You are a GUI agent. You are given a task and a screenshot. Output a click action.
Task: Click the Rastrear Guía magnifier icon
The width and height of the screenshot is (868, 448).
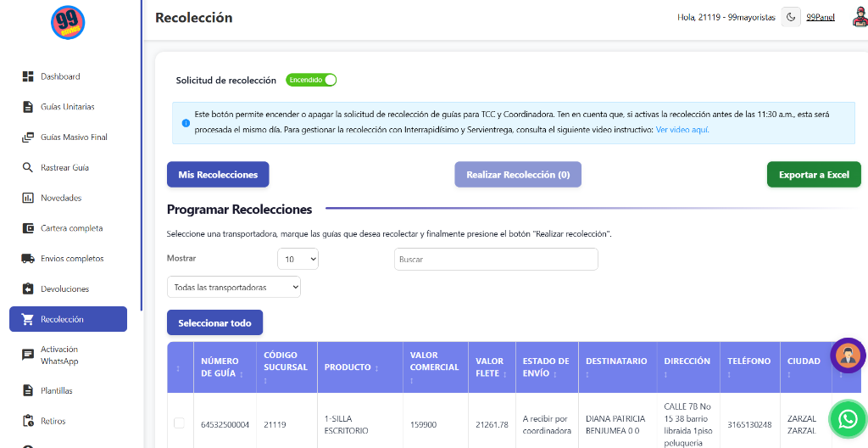[28, 167]
